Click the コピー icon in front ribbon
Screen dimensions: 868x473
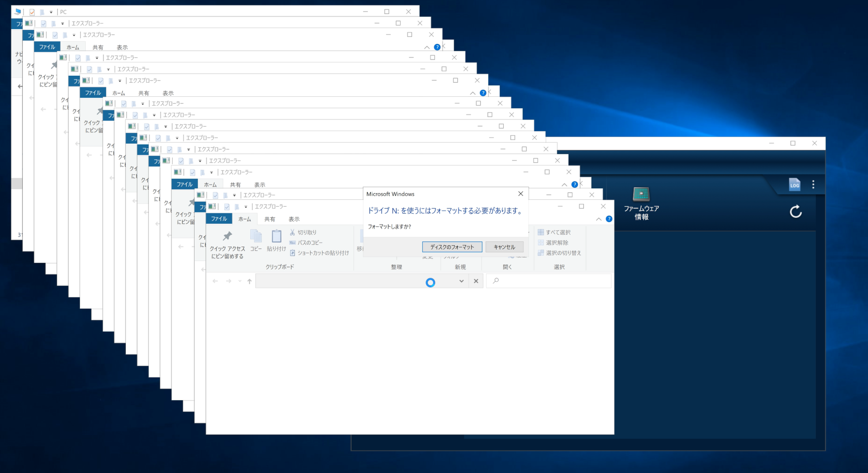coord(256,237)
